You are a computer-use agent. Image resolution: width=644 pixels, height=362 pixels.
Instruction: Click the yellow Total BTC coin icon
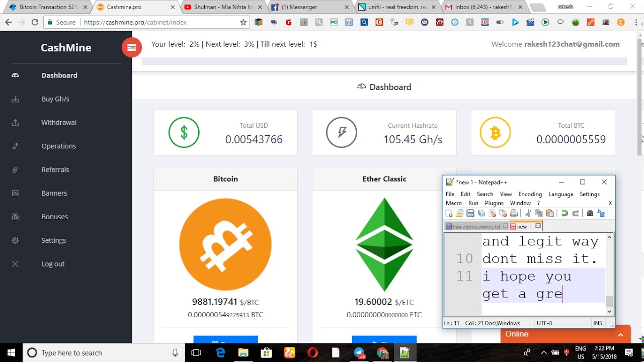click(495, 133)
